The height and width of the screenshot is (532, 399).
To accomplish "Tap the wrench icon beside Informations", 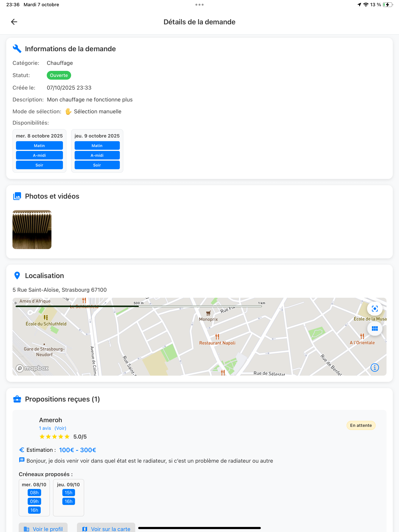I will (17, 49).
